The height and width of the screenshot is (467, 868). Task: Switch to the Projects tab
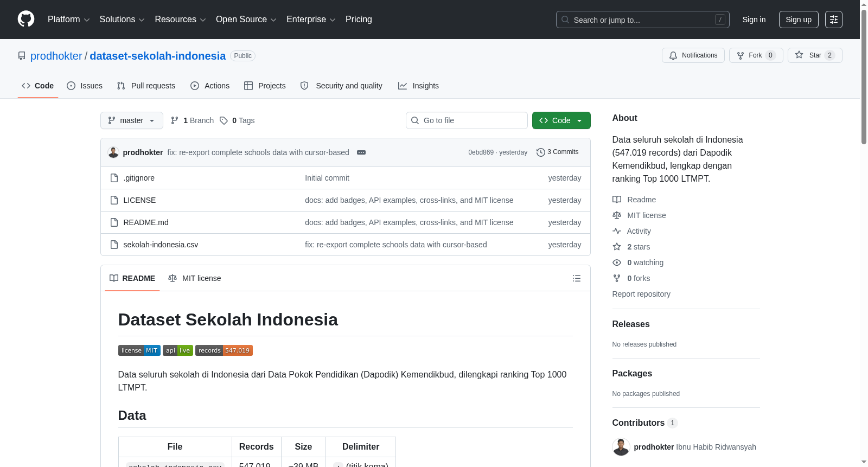pyautogui.click(x=265, y=86)
